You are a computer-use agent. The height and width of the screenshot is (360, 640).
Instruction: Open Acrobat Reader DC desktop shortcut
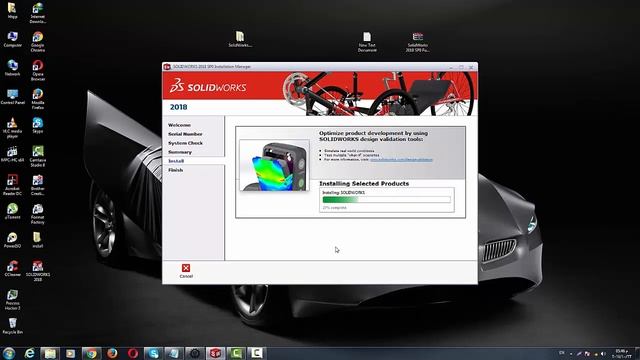[x=12, y=185]
